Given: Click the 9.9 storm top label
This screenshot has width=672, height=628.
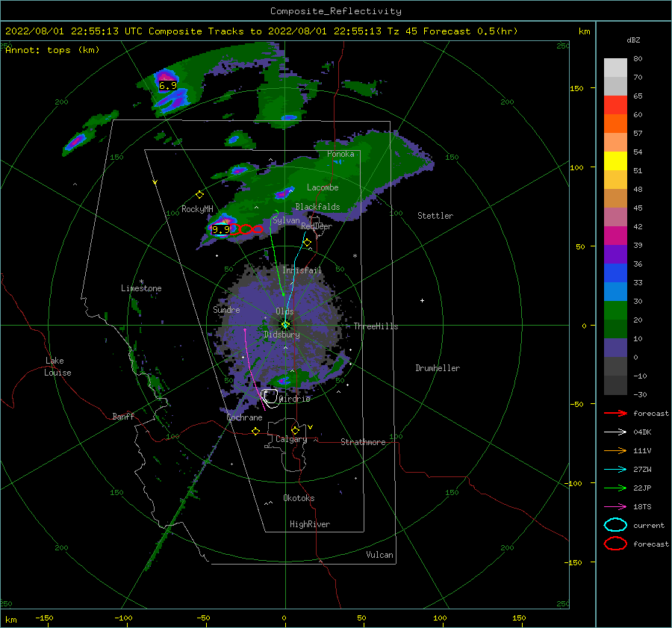Looking at the screenshot, I should (x=221, y=229).
